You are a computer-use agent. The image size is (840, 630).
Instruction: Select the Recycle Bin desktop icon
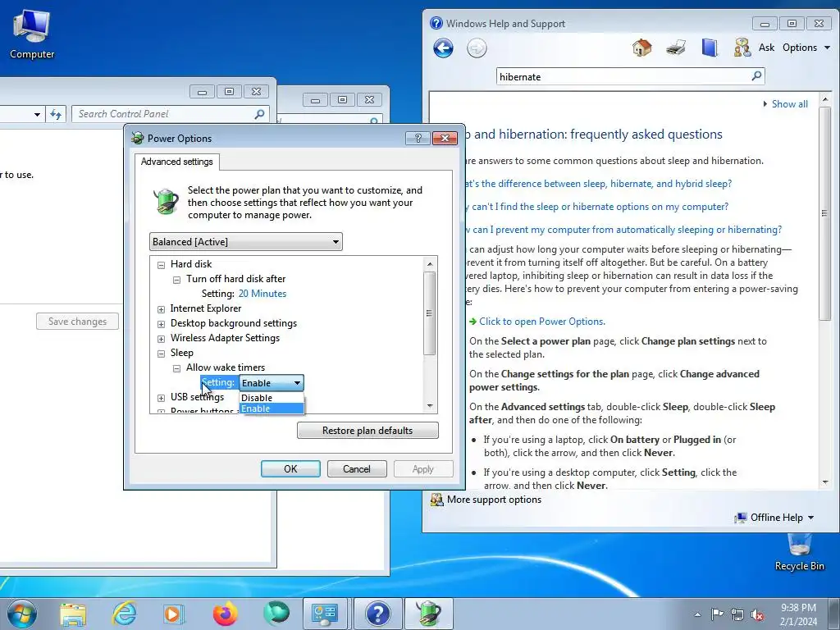click(x=799, y=552)
